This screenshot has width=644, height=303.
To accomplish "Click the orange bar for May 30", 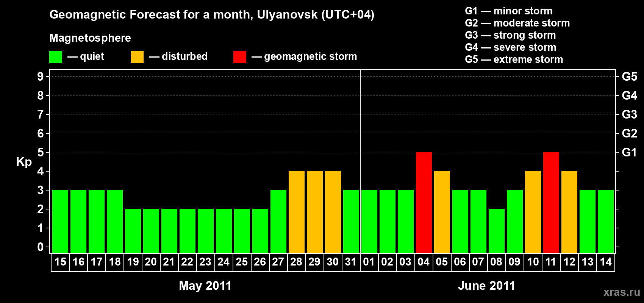I will 333,212.
